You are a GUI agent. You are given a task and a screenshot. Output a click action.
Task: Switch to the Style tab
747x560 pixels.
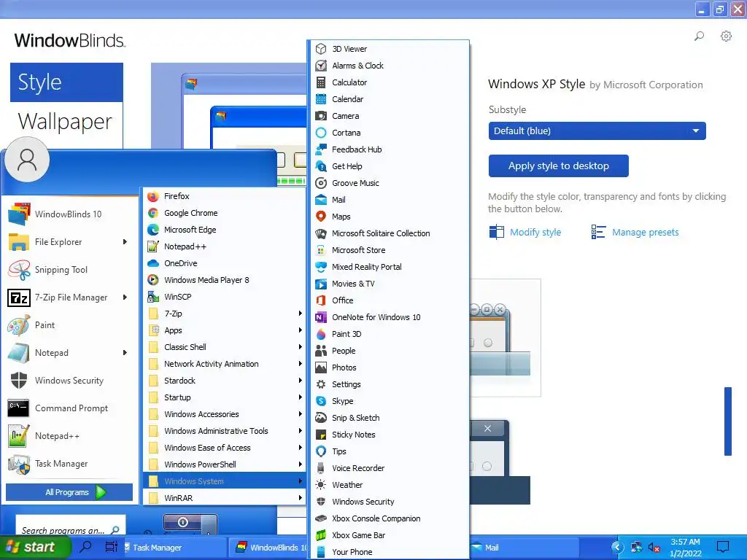click(x=66, y=82)
